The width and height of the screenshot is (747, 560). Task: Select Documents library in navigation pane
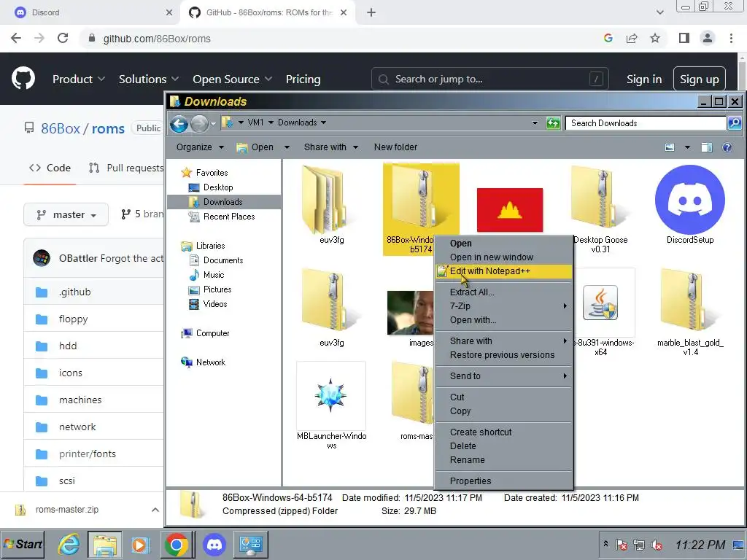(x=223, y=260)
